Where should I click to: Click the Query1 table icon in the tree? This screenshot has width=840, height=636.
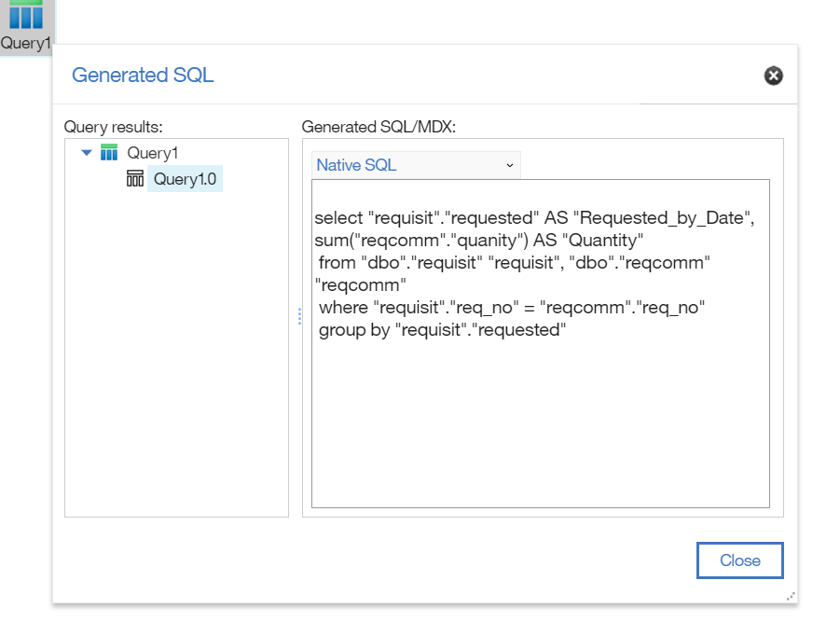[x=109, y=153]
